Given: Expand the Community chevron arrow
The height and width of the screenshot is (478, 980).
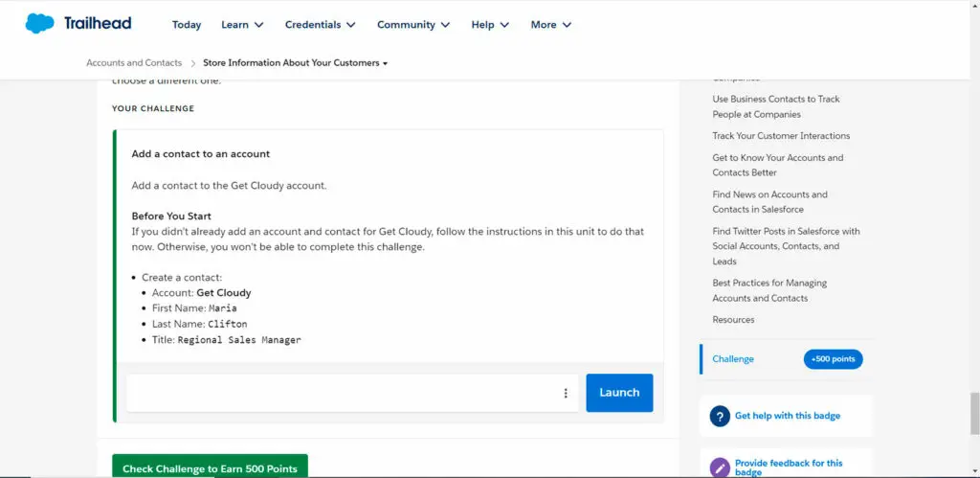Looking at the screenshot, I should point(445,25).
